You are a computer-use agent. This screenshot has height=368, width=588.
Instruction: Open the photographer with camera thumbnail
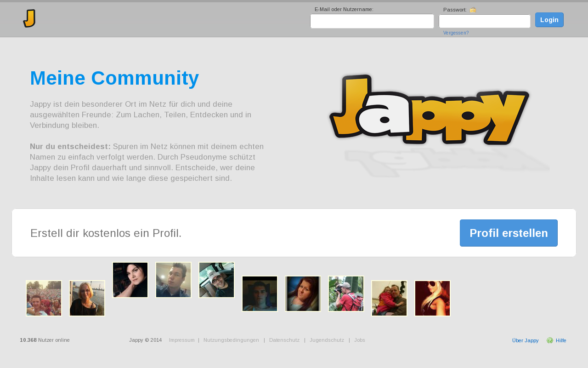point(346,294)
